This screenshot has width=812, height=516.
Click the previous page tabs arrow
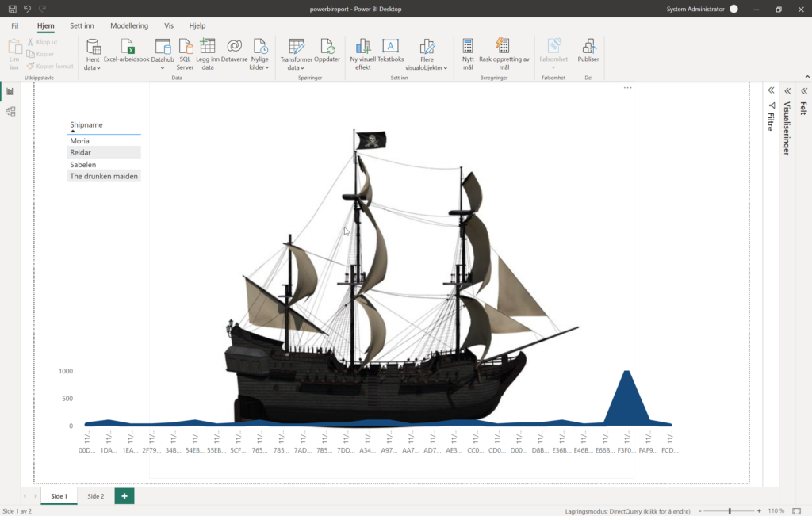point(25,496)
